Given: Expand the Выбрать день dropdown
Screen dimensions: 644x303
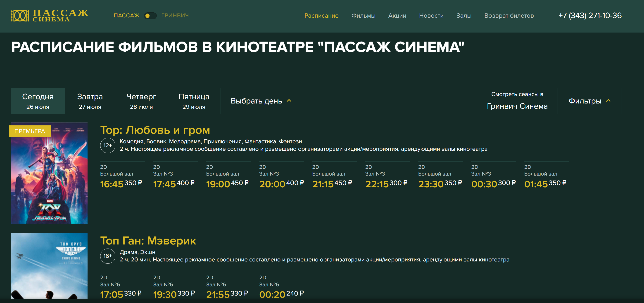Looking at the screenshot, I should [x=261, y=101].
